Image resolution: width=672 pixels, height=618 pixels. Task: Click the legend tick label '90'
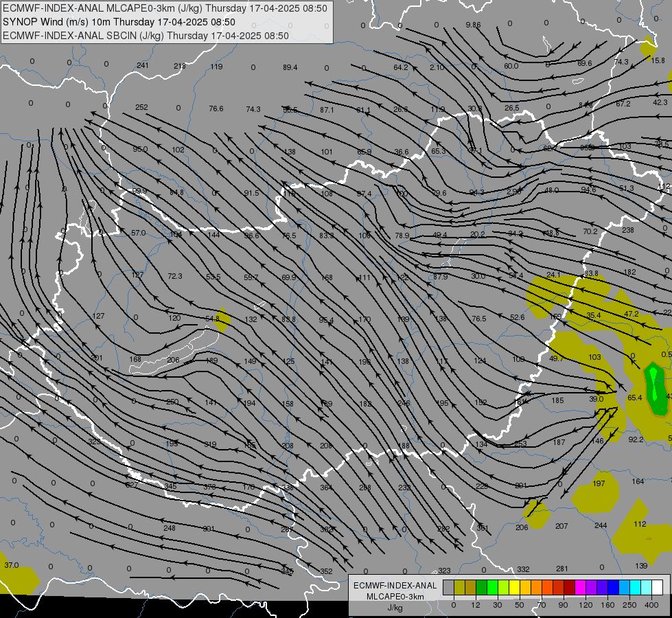click(563, 605)
